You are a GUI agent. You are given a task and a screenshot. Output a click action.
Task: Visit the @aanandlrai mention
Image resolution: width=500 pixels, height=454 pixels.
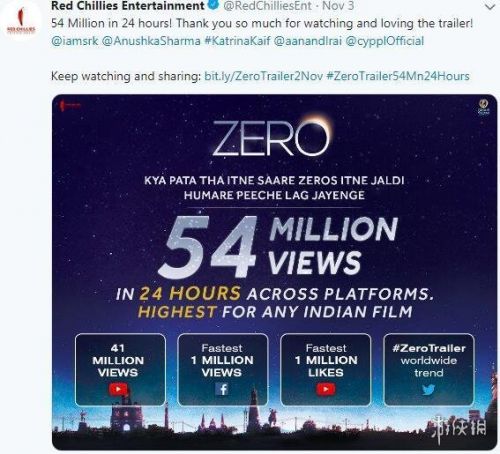(308, 41)
